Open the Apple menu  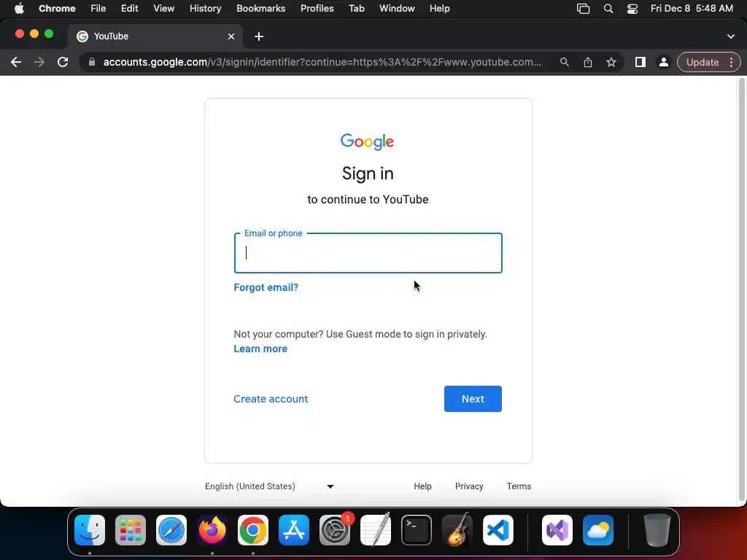pyautogui.click(x=19, y=9)
